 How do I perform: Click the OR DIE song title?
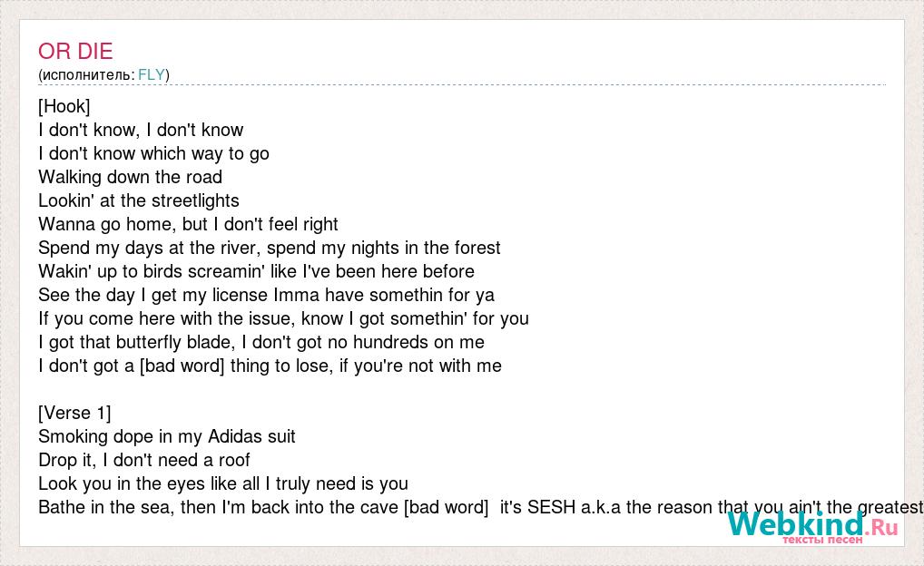point(75,51)
